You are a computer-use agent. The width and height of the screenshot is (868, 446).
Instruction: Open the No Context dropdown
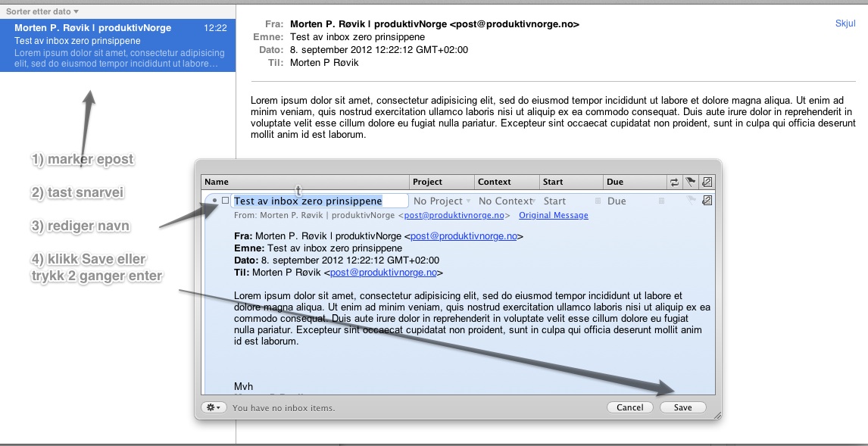pos(506,201)
